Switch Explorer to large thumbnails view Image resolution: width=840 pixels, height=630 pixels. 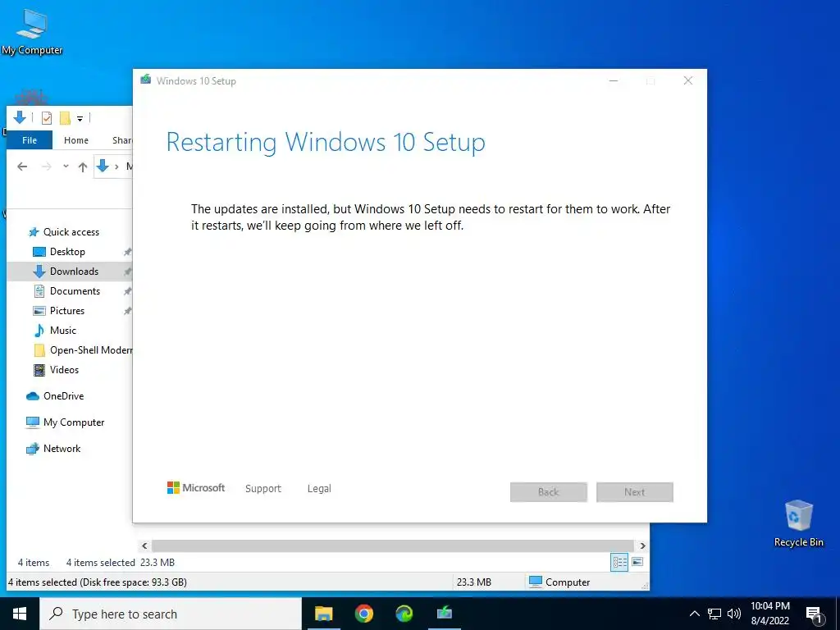coord(637,562)
